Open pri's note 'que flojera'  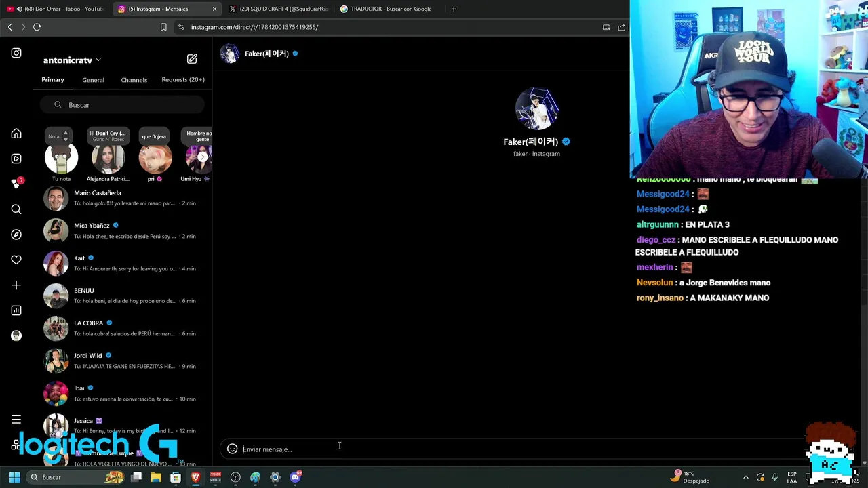point(155,155)
